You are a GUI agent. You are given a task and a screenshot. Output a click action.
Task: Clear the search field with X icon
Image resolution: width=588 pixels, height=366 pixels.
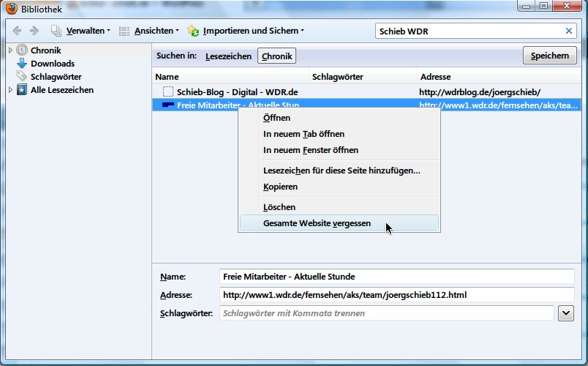[x=569, y=31]
